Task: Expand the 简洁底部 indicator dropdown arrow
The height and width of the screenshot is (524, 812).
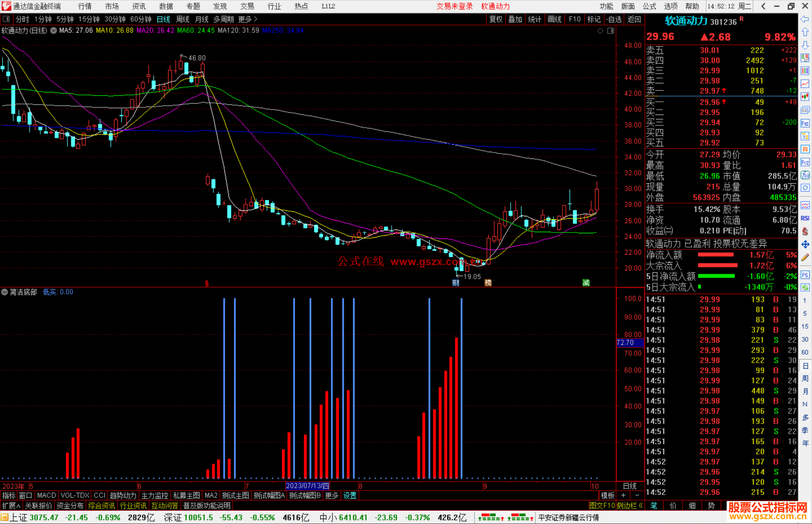Action: pyautogui.click(x=5, y=292)
